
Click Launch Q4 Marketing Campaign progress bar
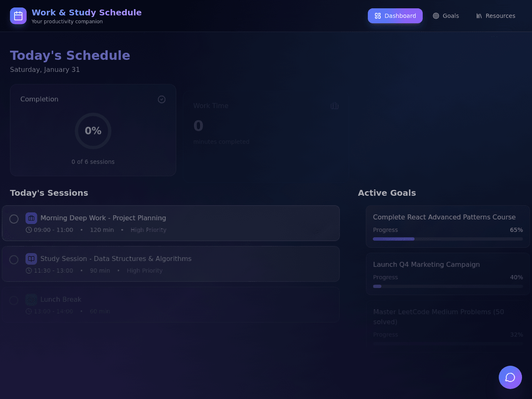448,286
